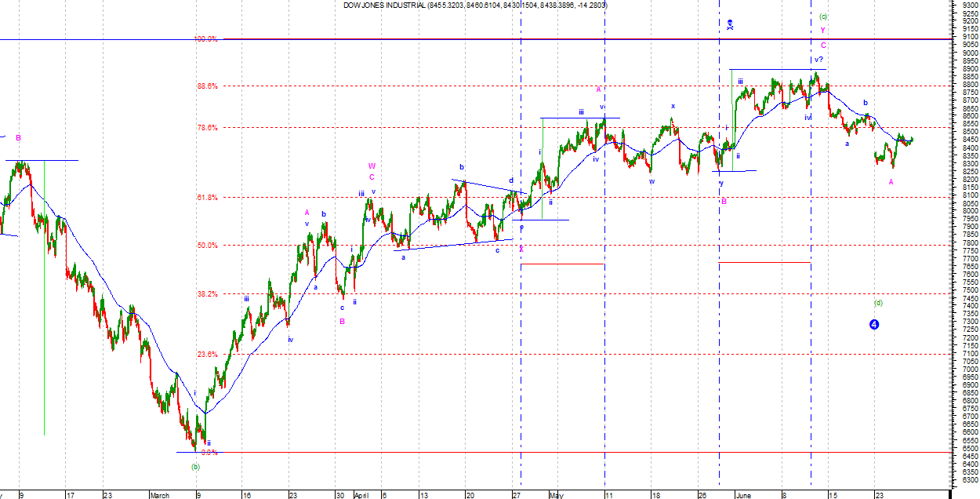980x499 pixels.
Task: Select the green (b) wave label at the low
Action: (195, 466)
